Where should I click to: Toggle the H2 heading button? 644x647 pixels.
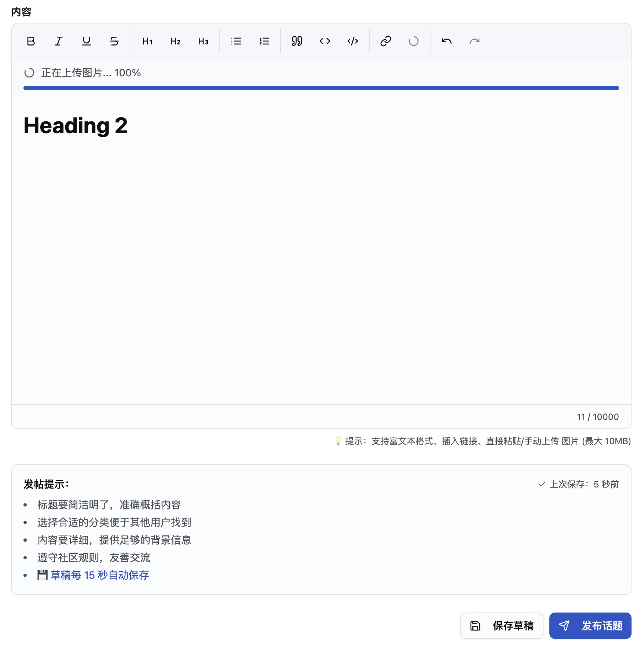tap(175, 41)
